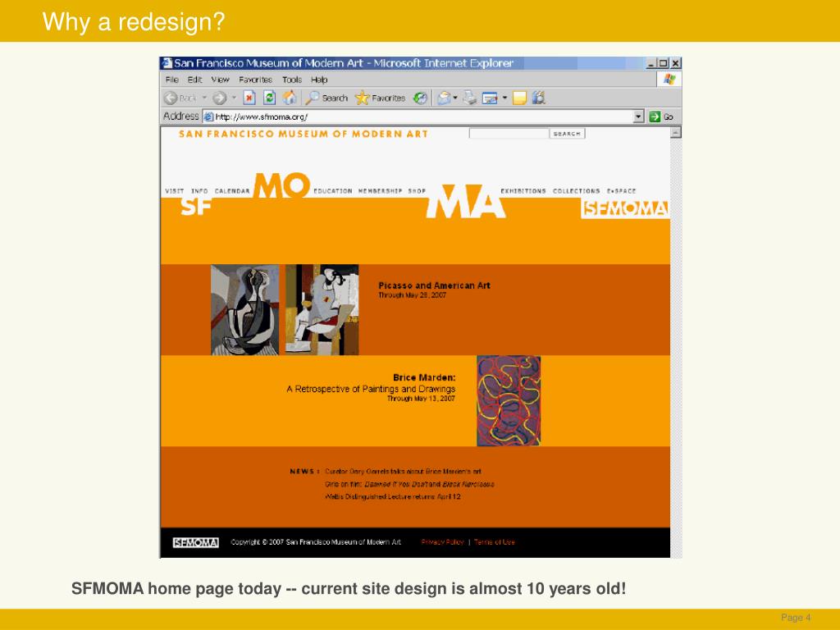Open Distinguished Lecture returns news item
The image size is (840, 630).
393,496
